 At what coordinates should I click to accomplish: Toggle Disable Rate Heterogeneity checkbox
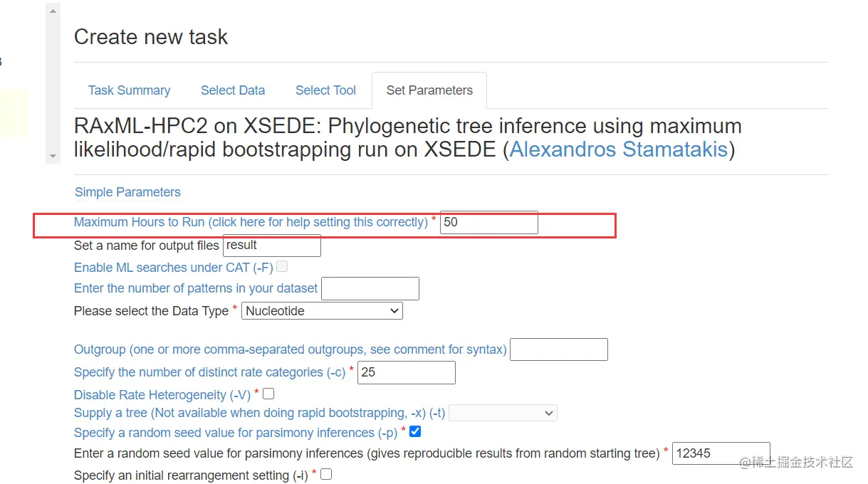click(268, 394)
